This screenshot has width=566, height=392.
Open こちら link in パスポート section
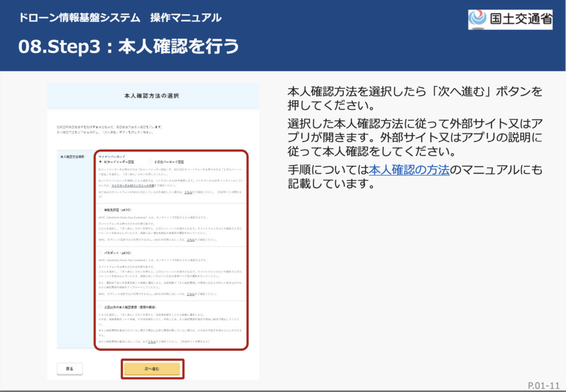coord(190,294)
